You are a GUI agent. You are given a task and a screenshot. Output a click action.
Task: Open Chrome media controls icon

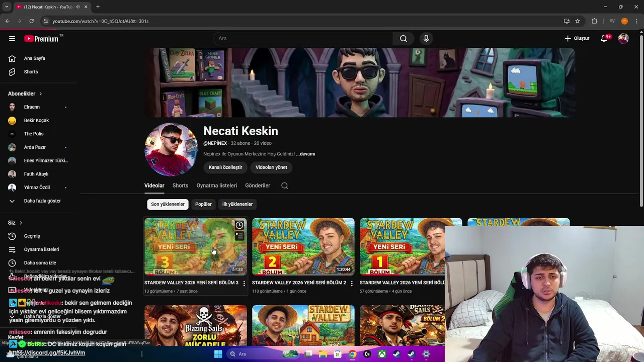612,21
